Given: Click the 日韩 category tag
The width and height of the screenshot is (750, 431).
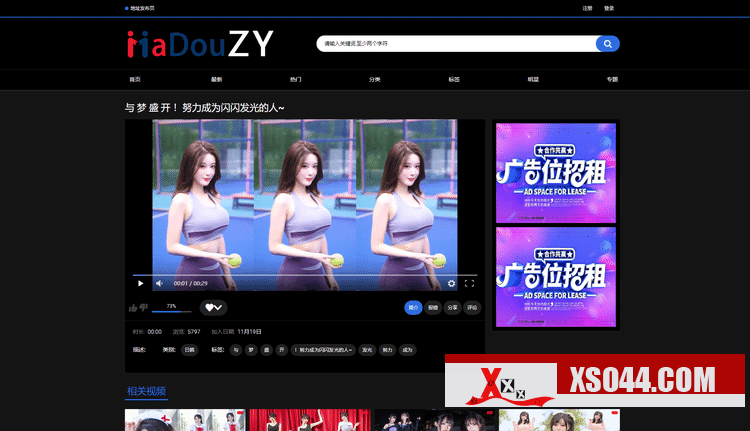Looking at the screenshot, I should [x=189, y=350].
